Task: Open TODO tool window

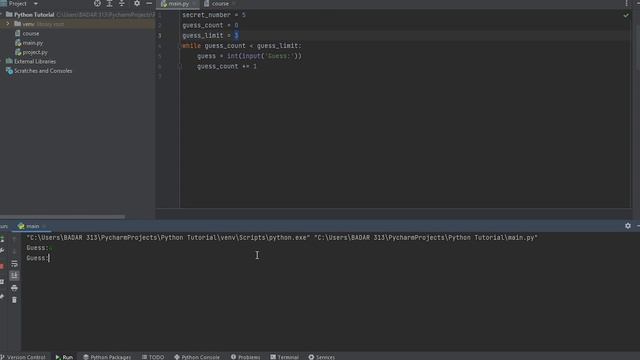Action: pyautogui.click(x=153, y=357)
